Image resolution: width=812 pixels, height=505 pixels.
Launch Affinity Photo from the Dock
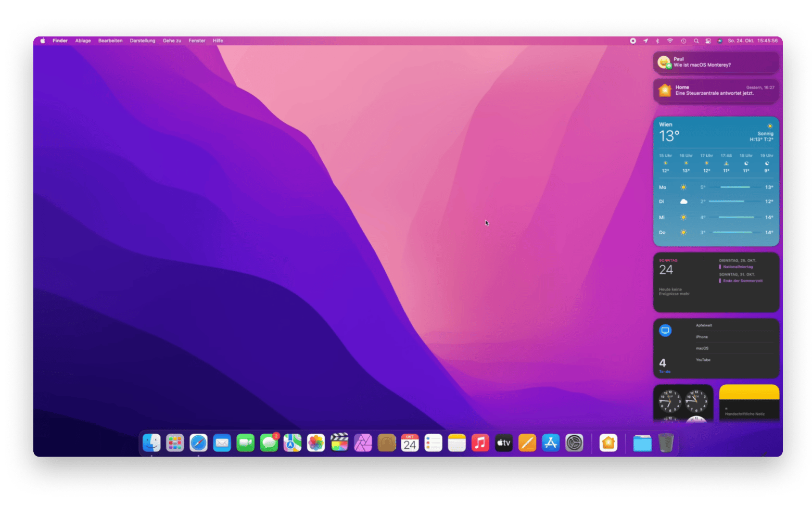tap(363, 443)
